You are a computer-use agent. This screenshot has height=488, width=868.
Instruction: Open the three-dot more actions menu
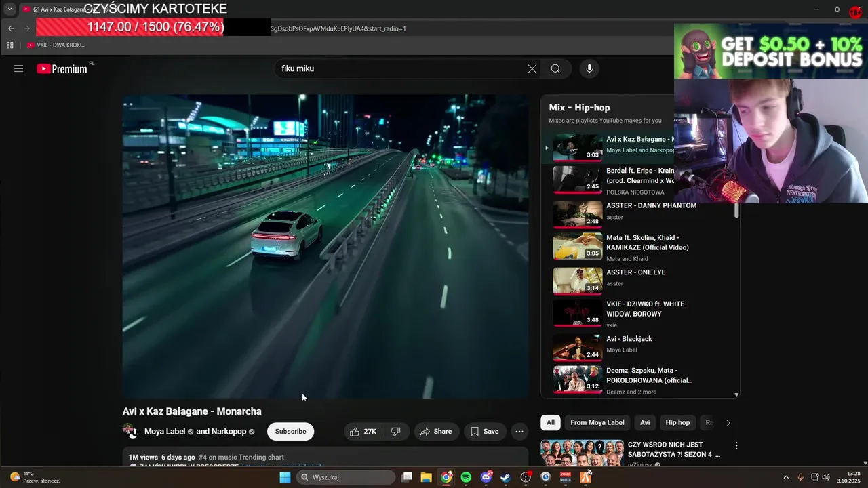[x=519, y=432]
